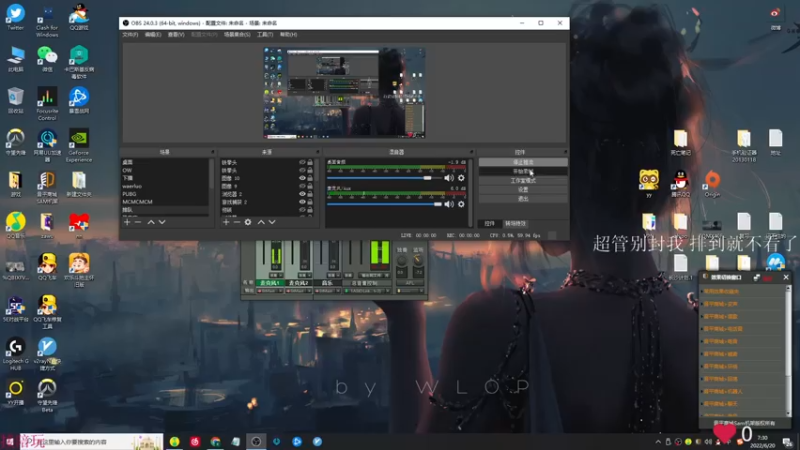Pop out the Scenes dock panel
800x450 pixels.
pos(213,152)
